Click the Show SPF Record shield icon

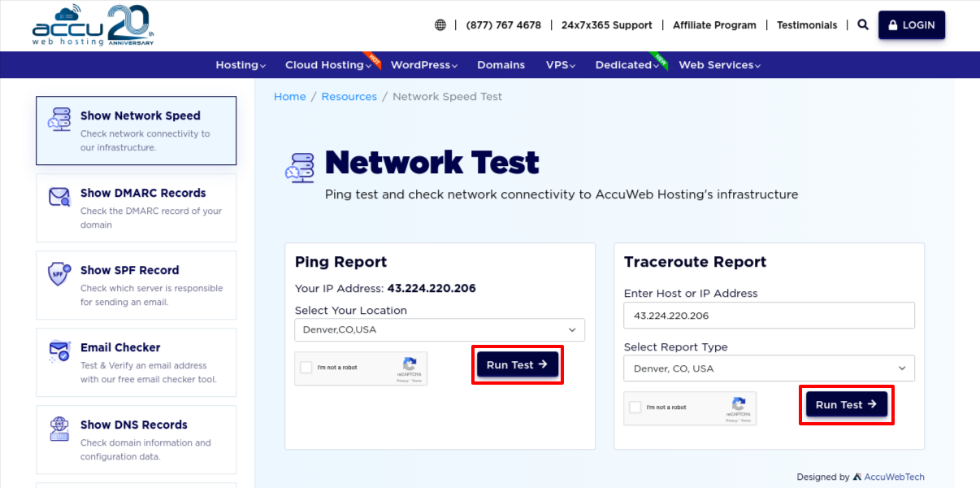click(x=59, y=274)
